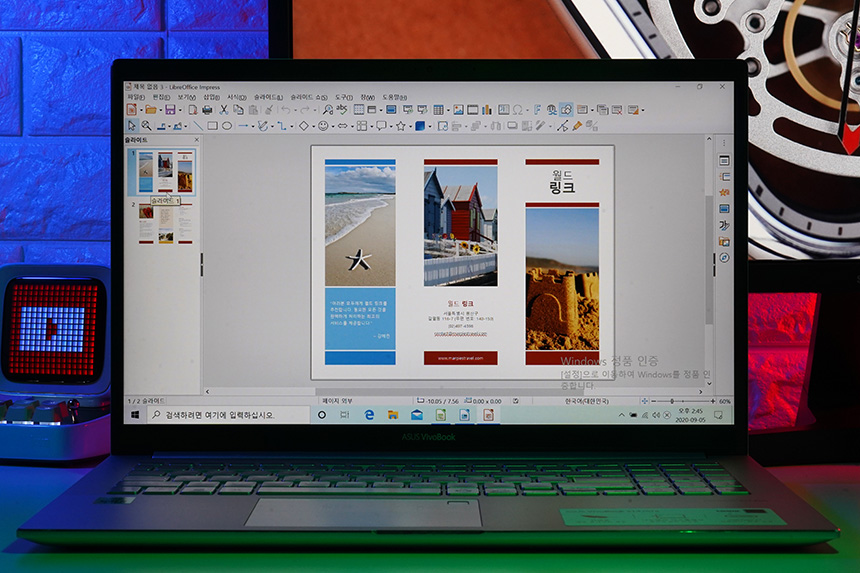The width and height of the screenshot is (860, 573).
Task: Click the Copy icon
Action: tap(238, 110)
